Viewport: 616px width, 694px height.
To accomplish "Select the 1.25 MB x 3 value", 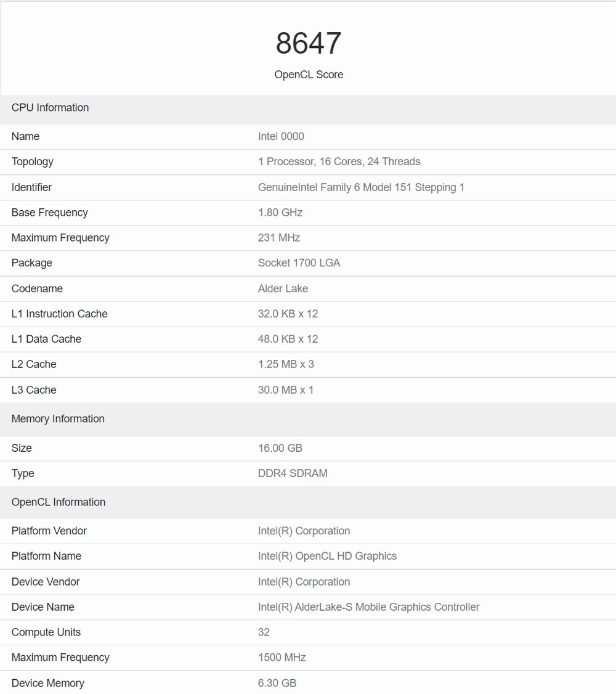I will 286,364.
